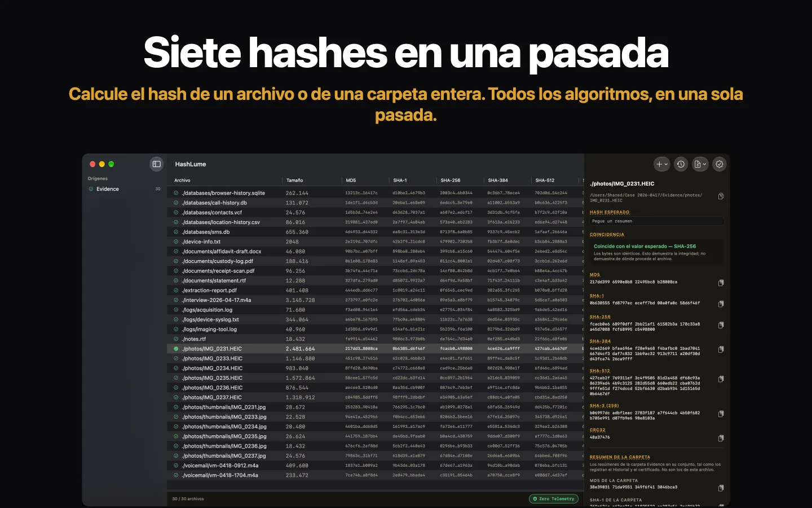Copy the SHA-1 hash value

click(721, 304)
